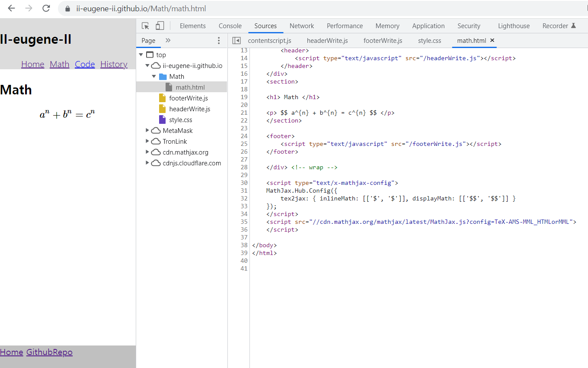
Task: Open the Lighthouse panel tab
Action: (x=514, y=26)
